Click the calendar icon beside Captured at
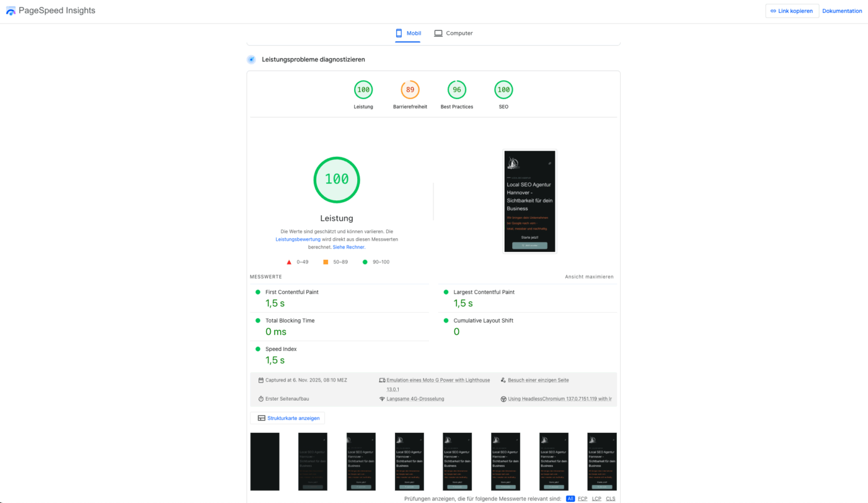The image size is (868, 503). (x=261, y=380)
